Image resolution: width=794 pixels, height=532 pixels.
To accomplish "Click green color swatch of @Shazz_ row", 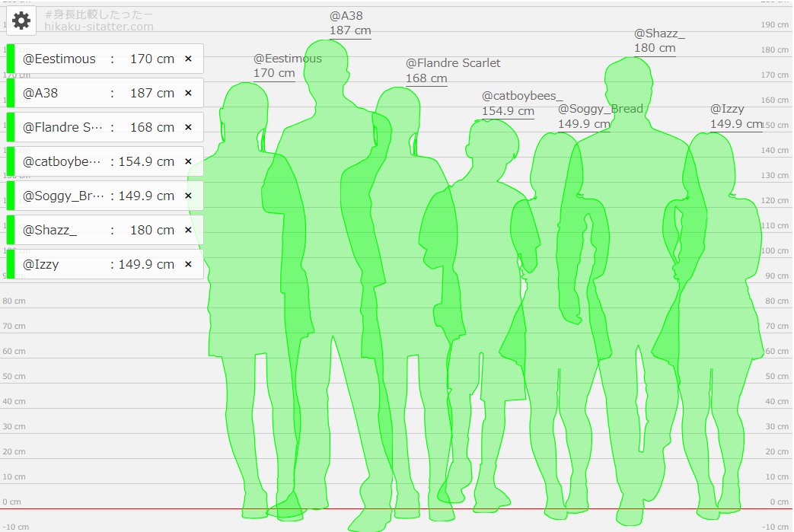I will (x=11, y=230).
